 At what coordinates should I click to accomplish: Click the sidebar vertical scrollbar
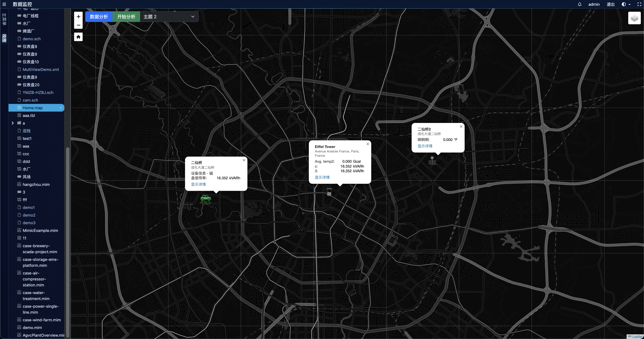(x=67, y=243)
